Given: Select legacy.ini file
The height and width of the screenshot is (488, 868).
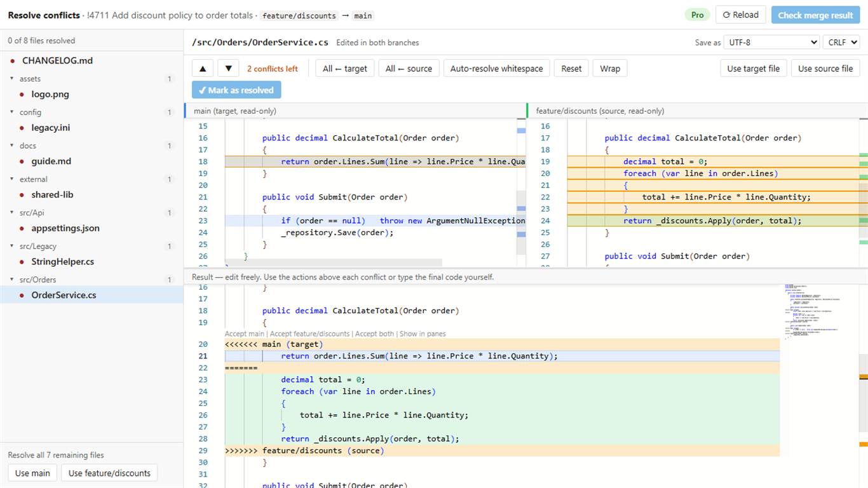Looking at the screenshot, I should click(92, 128).
